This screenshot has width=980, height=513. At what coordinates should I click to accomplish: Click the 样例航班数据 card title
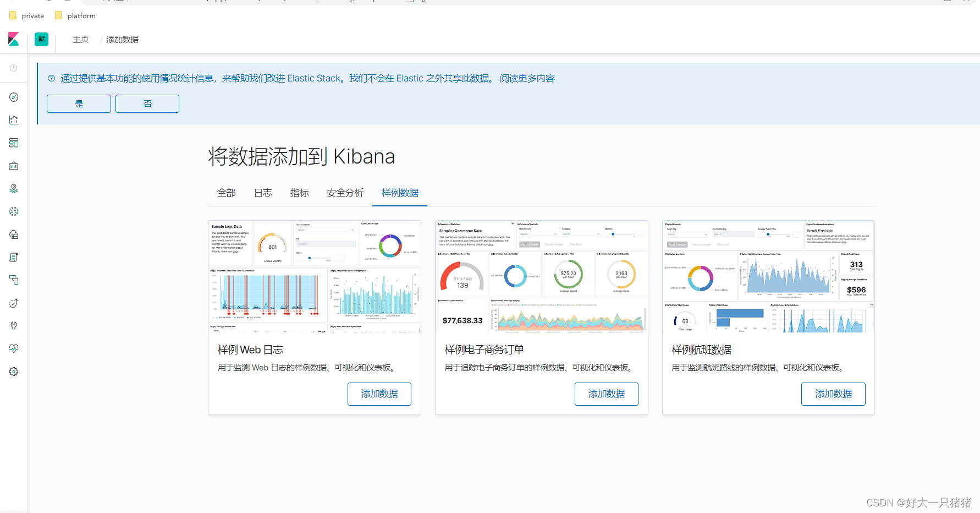point(702,350)
